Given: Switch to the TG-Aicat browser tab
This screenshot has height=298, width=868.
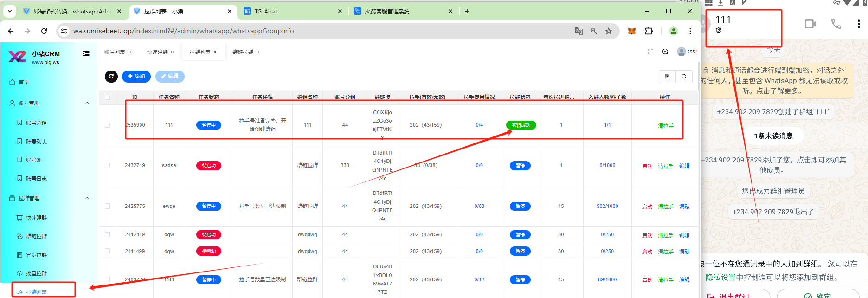Looking at the screenshot, I should [x=292, y=11].
